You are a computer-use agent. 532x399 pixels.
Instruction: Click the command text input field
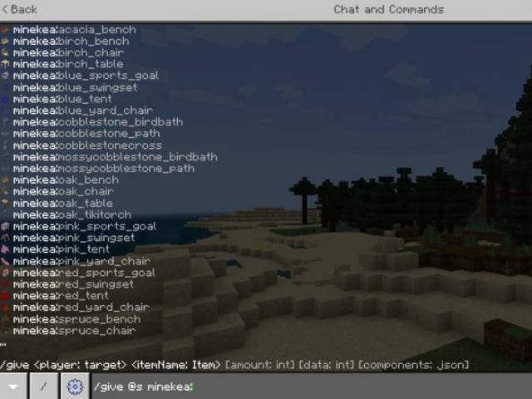[308, 387]
